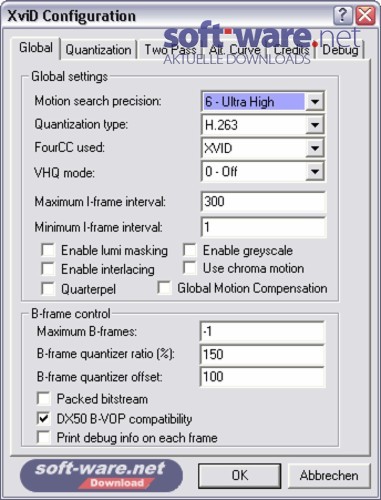Open the FourCC used dropdown arrow
The height and width of the screenshot is (500, 381).
coord(315,148)
